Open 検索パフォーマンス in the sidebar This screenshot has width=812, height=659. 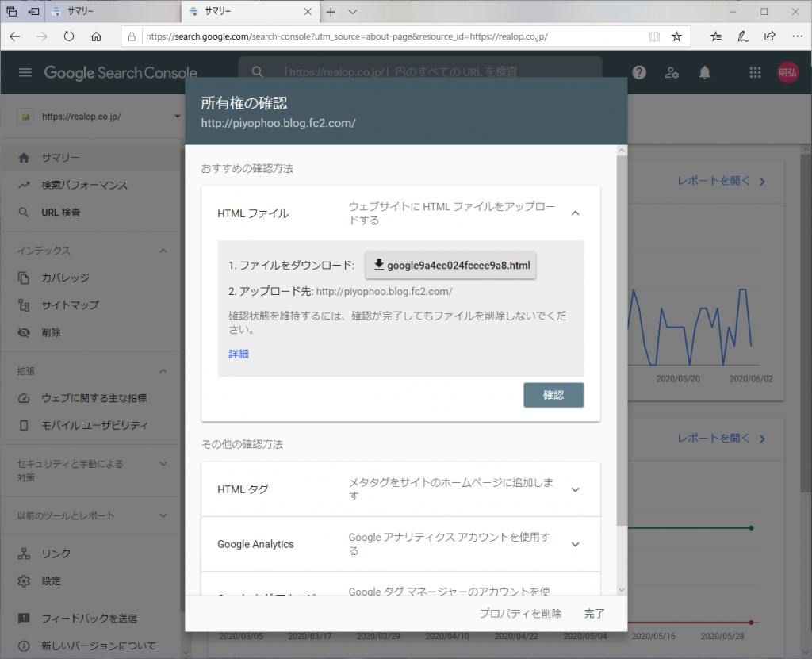click(91, 185)
